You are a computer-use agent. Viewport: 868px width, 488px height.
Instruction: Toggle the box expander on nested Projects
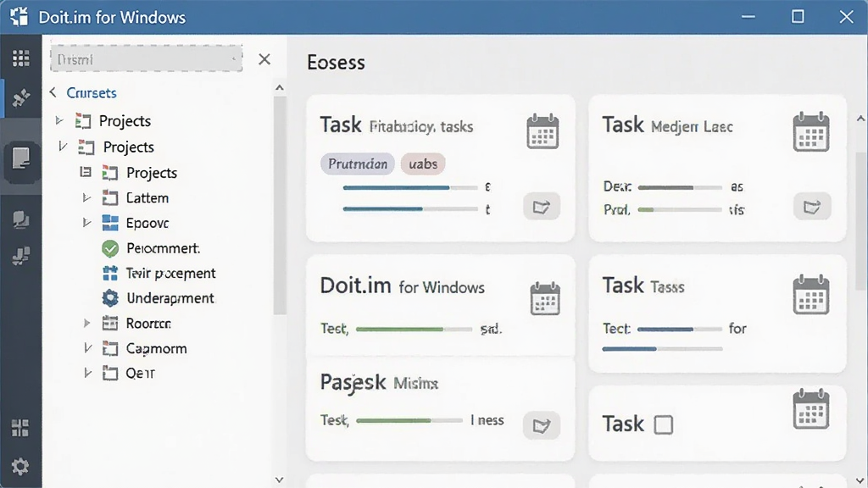(86, 172)
